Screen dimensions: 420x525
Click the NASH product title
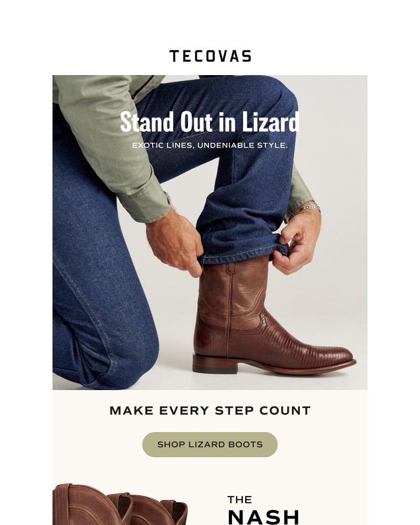click(x=263, y=517)
